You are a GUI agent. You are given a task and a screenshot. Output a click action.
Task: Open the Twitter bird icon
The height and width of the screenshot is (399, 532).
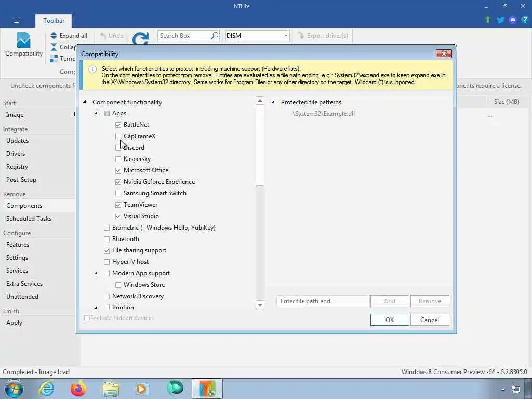[x=500, y=20]
